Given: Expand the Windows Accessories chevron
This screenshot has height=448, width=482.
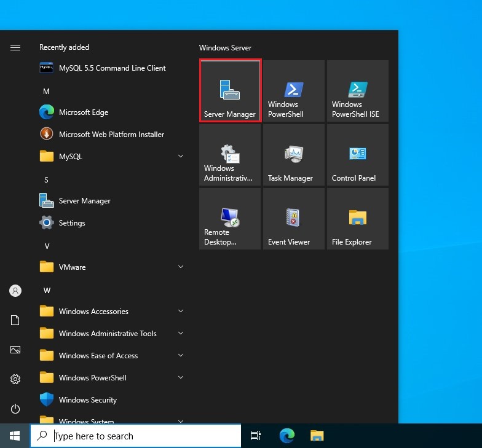Looking at the screenshot, I should 181,311.
